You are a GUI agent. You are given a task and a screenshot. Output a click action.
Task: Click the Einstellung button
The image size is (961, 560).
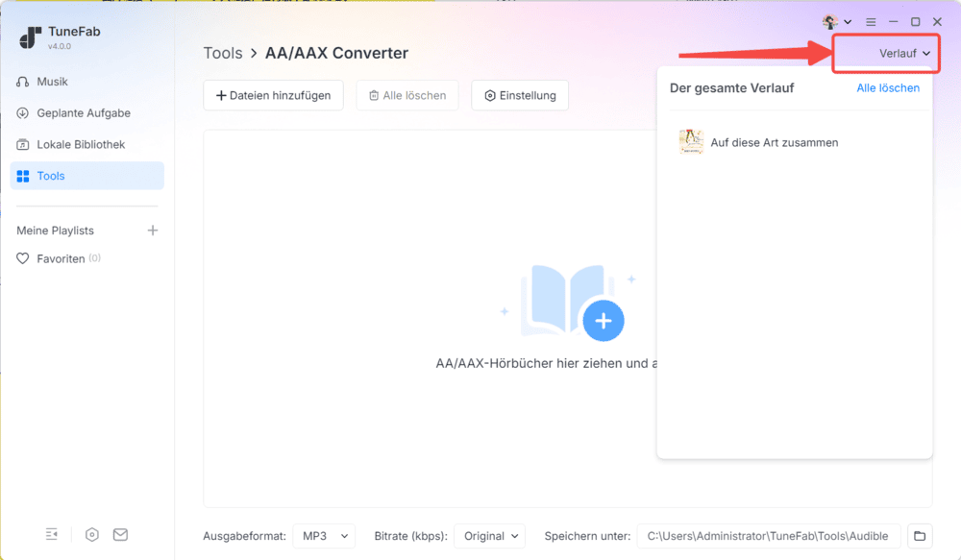tap(520, 95)
